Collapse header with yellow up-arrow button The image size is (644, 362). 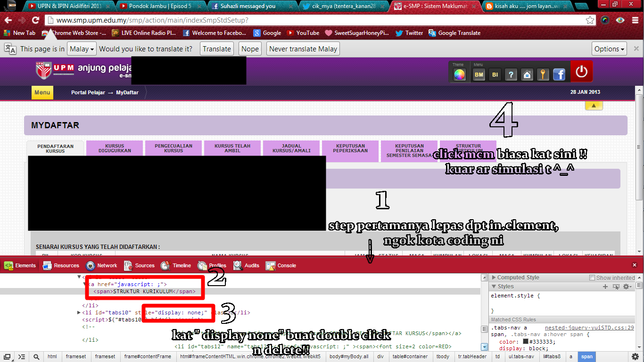coord(594,106)
